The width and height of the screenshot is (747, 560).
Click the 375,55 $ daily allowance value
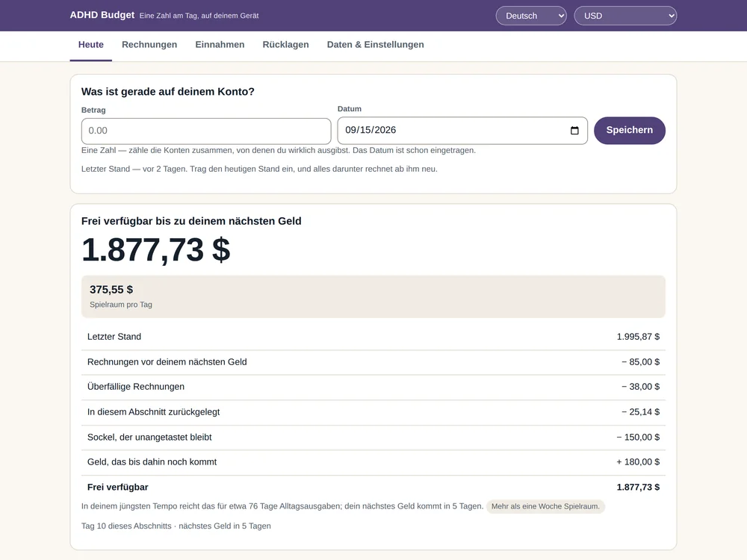pos(111,290)
